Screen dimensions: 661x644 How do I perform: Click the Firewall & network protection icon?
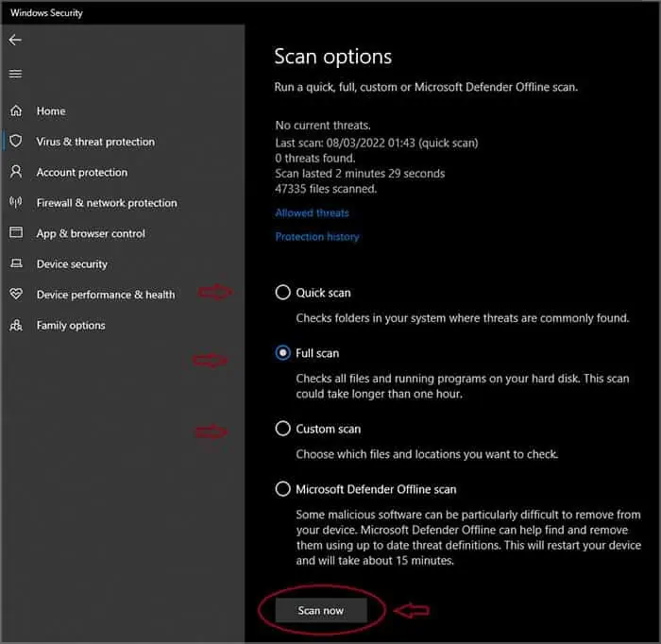(16, 203)
